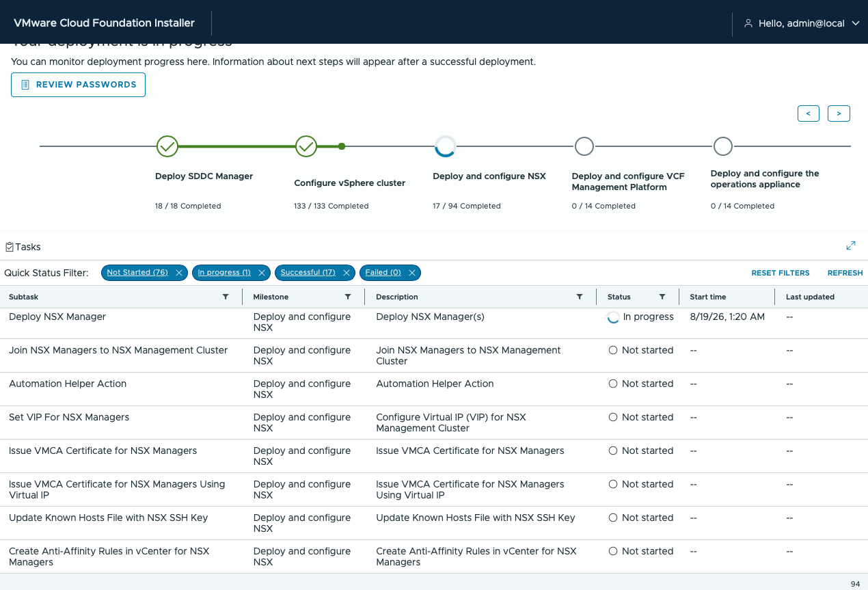Image resolution: width=868 pixels, height=590 pixels.
Task: Click Not started circle for Create Anti-Affinity Rules
Action: (x=613, y=551)
